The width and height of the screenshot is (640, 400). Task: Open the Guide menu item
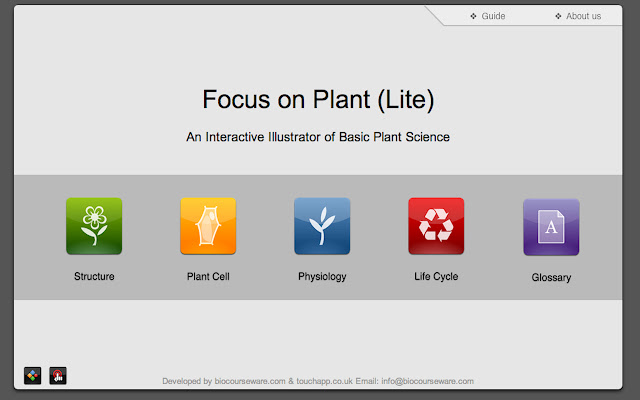[x=493, y=16]
